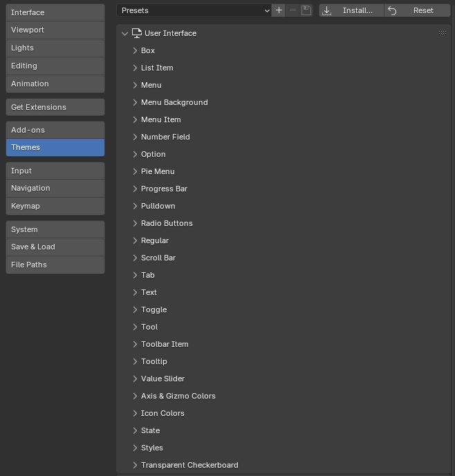Expand the State section
455x476 pixels.
[x=135, y=431]
